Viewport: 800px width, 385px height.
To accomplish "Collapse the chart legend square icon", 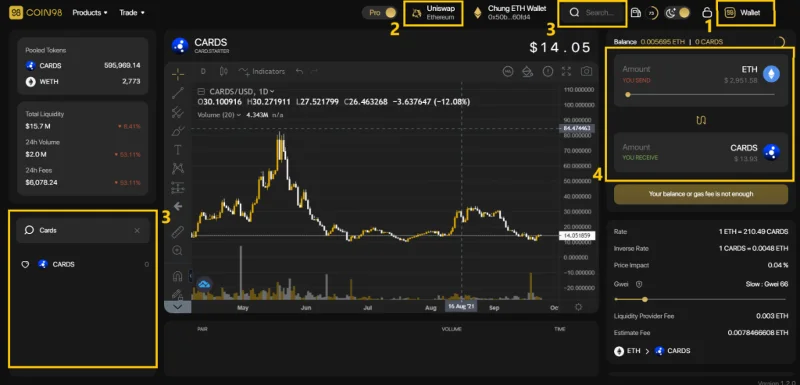I will pyautogui.click(x=201, y=92).
